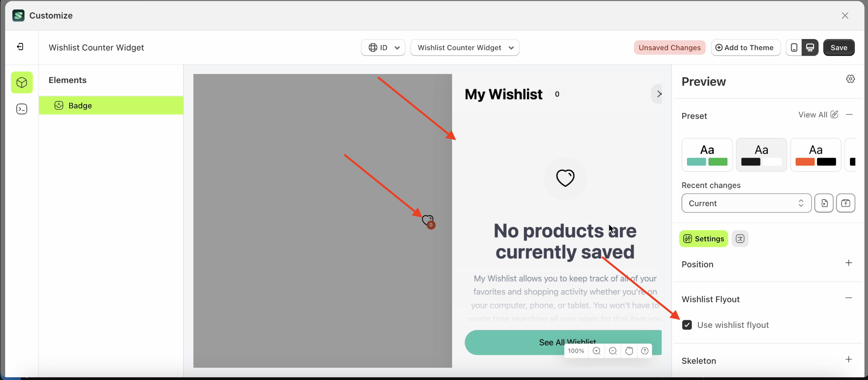Open the code console sidebar icon

point(22,109)
